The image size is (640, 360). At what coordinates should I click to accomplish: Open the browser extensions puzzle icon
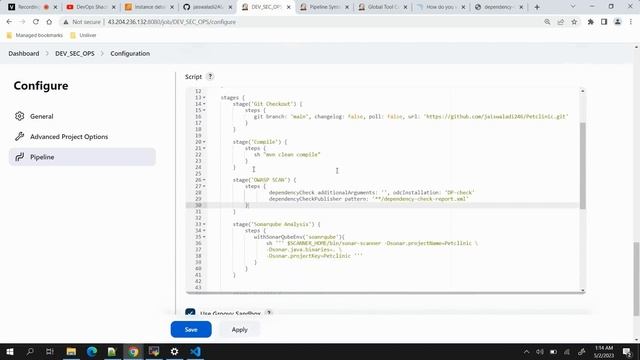[590, 22]
